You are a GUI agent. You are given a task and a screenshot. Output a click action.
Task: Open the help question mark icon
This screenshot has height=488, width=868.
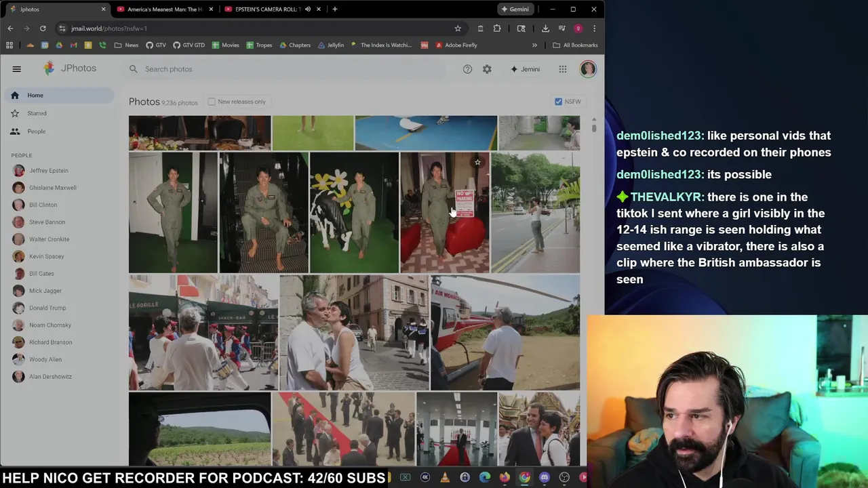click(467, 69)
